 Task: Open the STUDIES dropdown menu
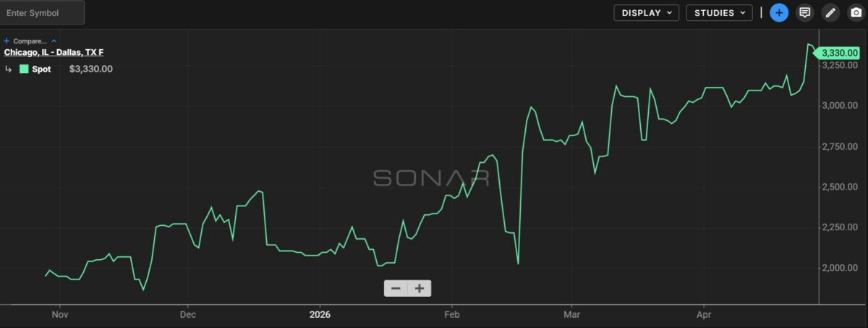click(719, 13)
